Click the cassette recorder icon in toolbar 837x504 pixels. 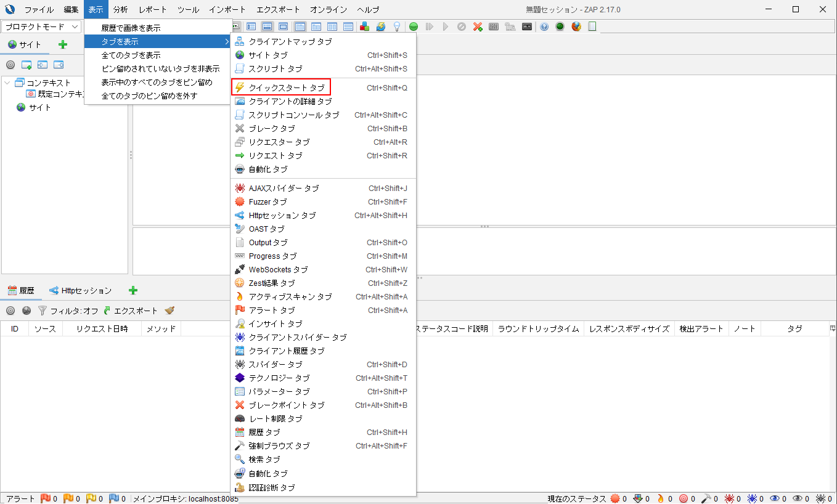[527, 26]
